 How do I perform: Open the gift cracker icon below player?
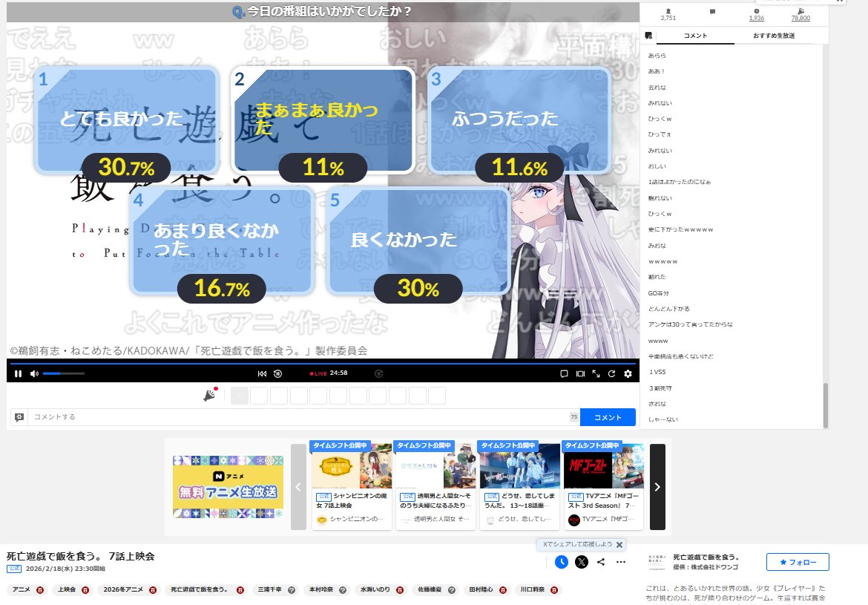point(210,395)
